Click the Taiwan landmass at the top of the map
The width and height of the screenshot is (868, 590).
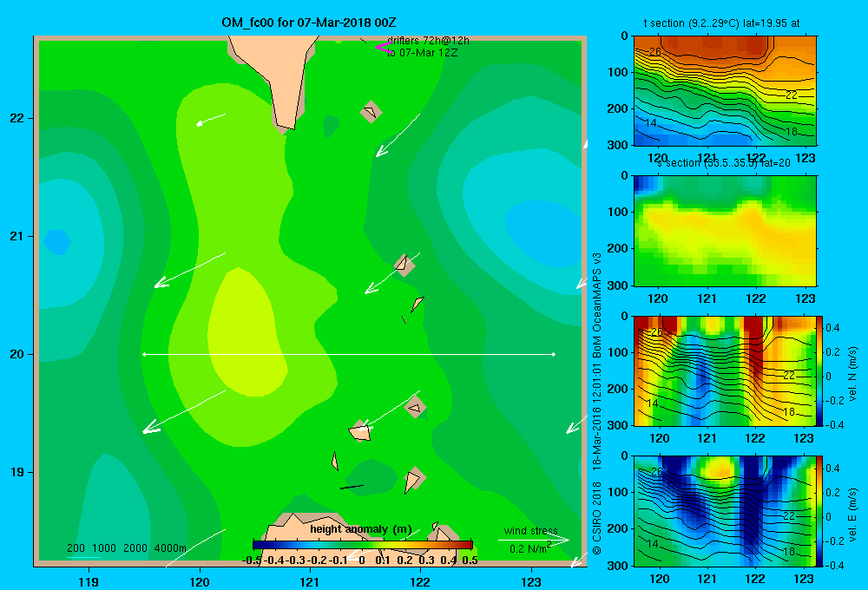(x=276, y=77)
